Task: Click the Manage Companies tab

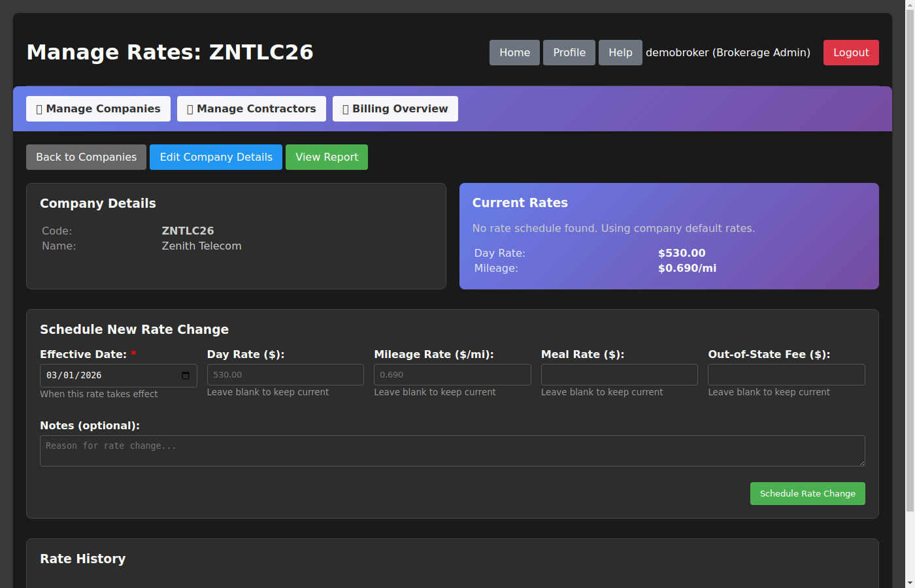Action: coord(98,108)
